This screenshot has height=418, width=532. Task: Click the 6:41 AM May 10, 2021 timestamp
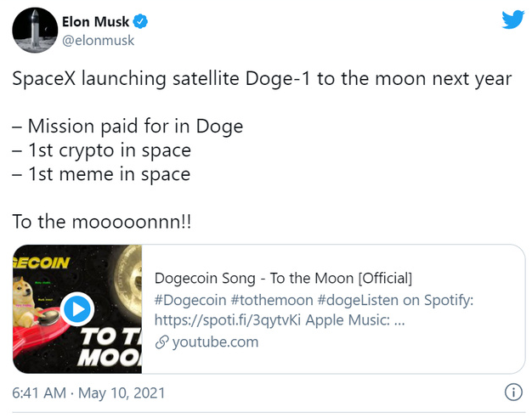coord(88,393)
